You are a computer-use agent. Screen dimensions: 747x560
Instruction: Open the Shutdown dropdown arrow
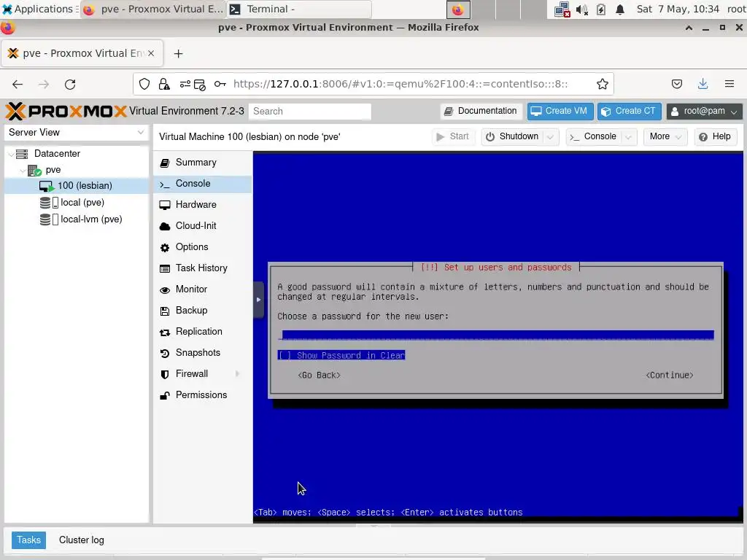pos(551,136)
